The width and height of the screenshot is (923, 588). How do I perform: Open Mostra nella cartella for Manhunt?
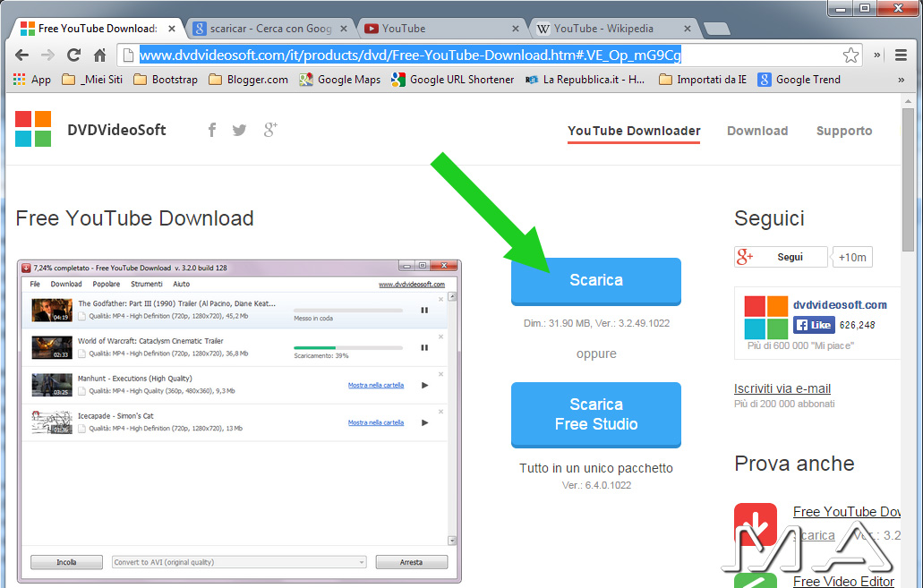376,386
